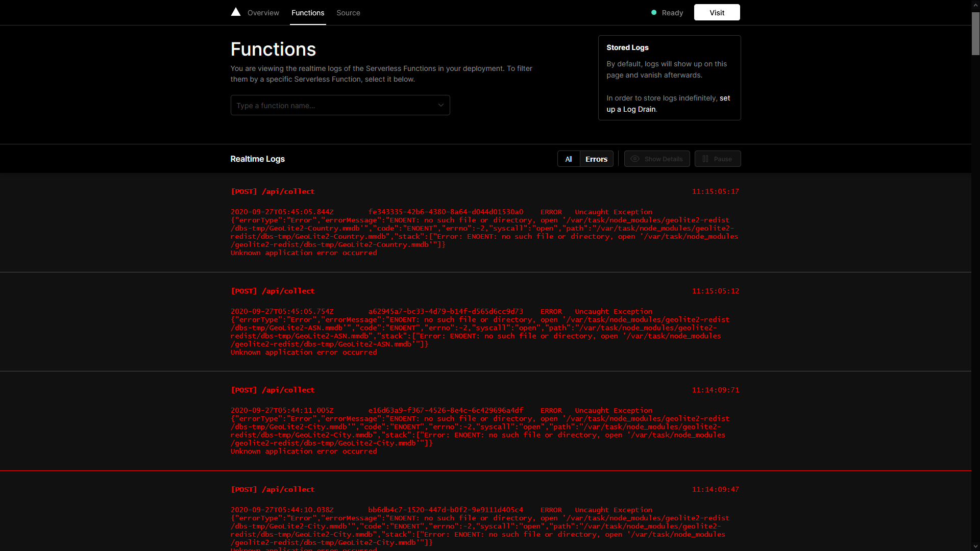Click the pause icon inside the Pause button
This screenshot has height=551, width=980.
click(x=706, y=159)
